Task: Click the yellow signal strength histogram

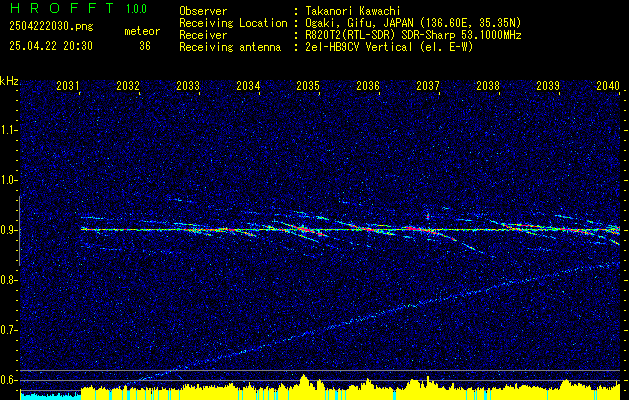Action: 351,390
